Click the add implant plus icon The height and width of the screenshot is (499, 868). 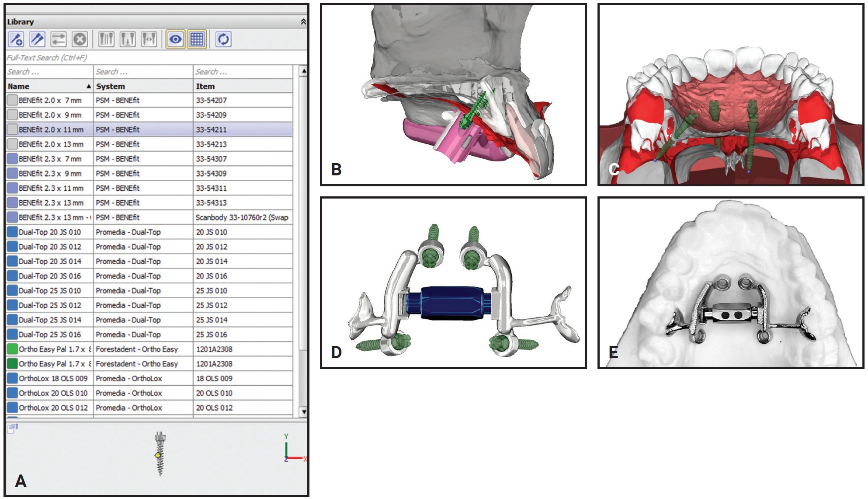pos(16,39)
